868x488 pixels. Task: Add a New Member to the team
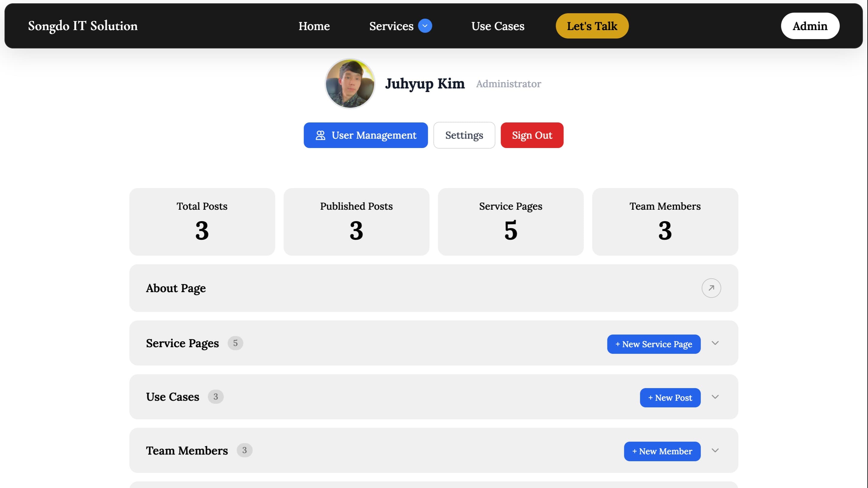(662, 451)
